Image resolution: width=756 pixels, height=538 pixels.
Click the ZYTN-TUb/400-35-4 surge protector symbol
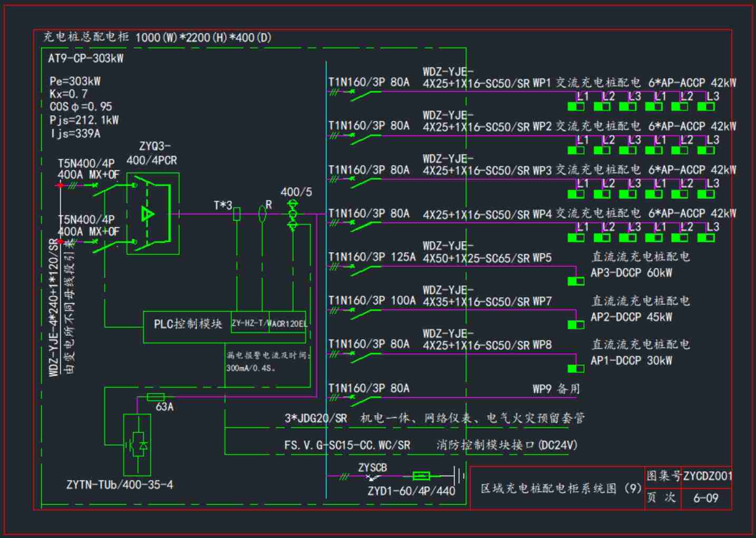[x=137, y=445]
